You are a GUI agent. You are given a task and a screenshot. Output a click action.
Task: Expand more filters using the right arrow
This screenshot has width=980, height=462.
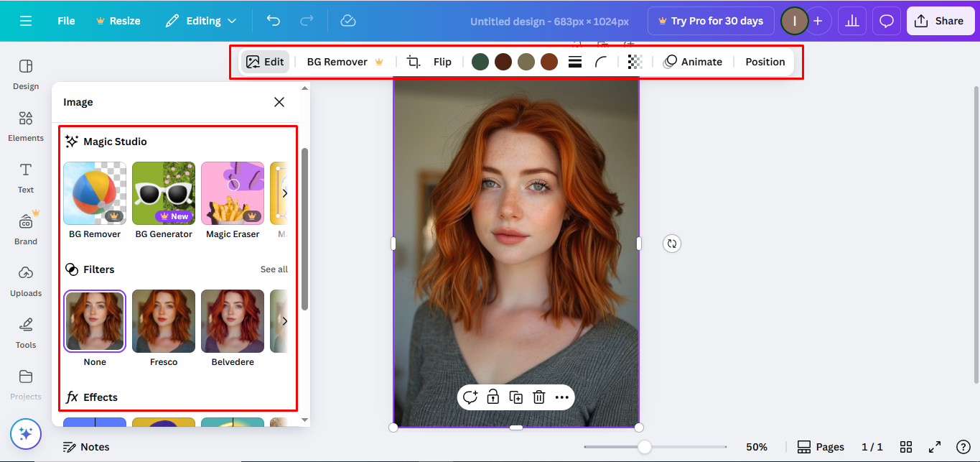pyautogui.click(x=285, y=321)
